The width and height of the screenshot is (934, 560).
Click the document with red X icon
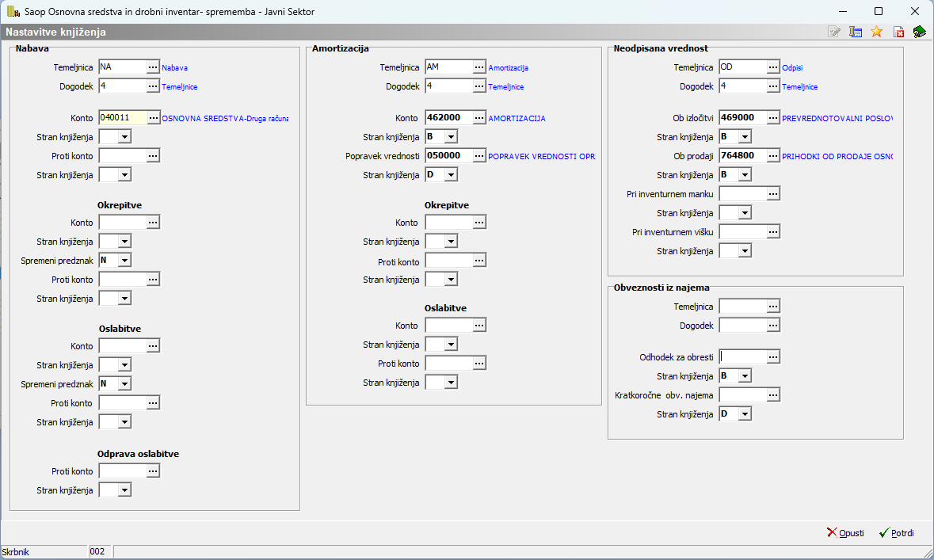898,32
